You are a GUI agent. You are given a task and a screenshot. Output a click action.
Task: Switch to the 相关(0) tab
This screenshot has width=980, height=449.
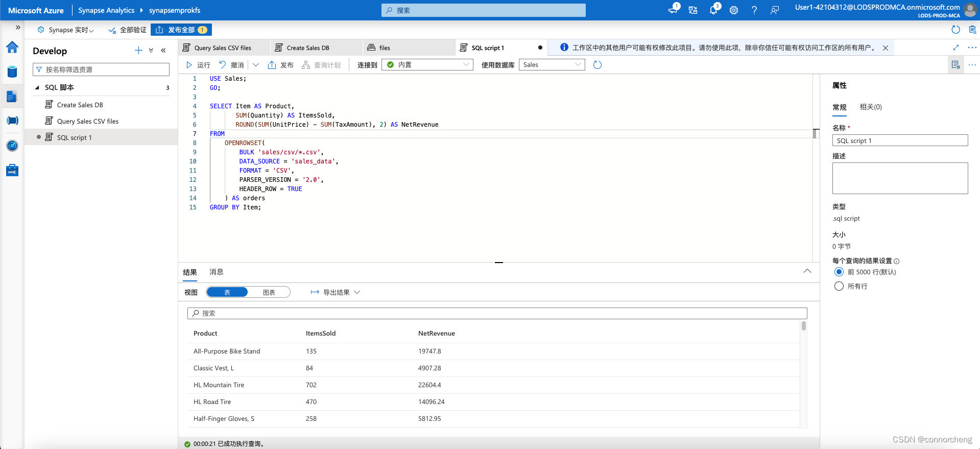tap(871, 107)
